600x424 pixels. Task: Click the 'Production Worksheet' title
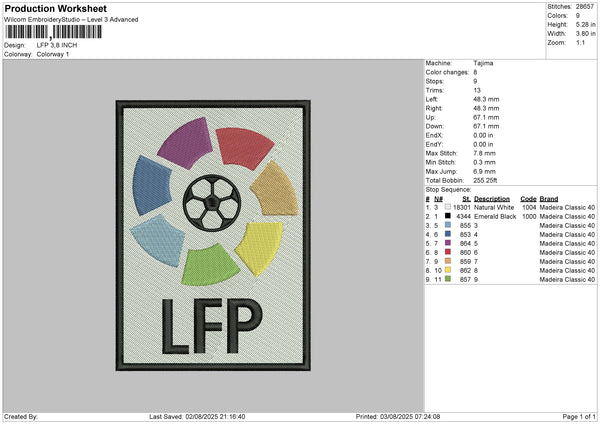pos(55,8)
